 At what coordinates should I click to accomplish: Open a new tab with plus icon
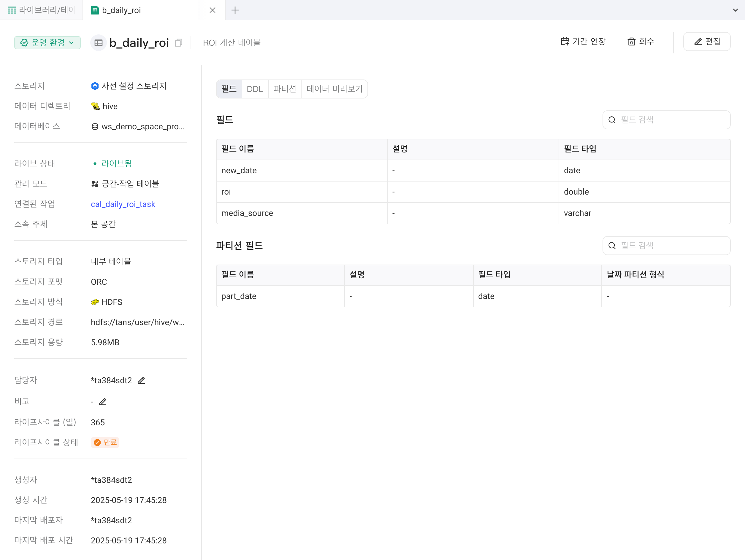235,10
